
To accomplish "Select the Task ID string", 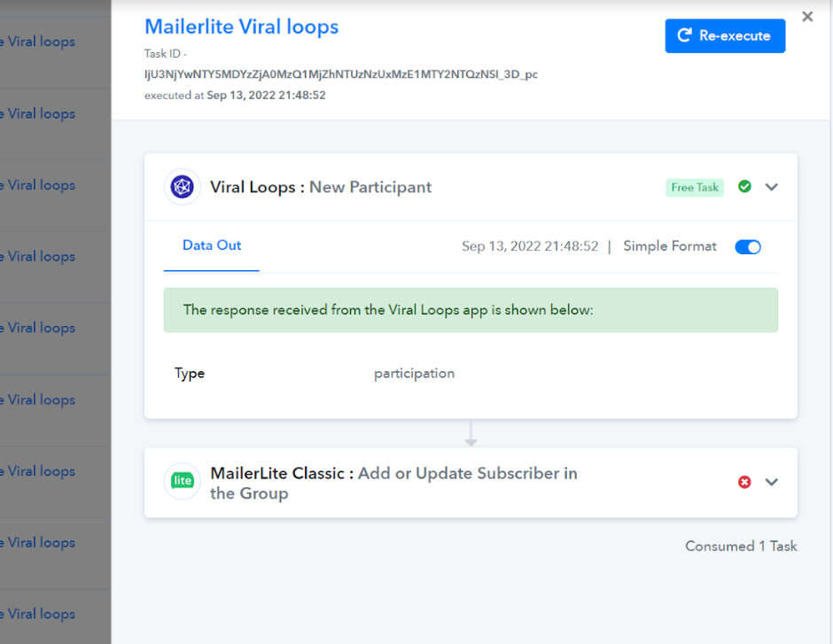I will pyautogui.click(x=340, y=74).
